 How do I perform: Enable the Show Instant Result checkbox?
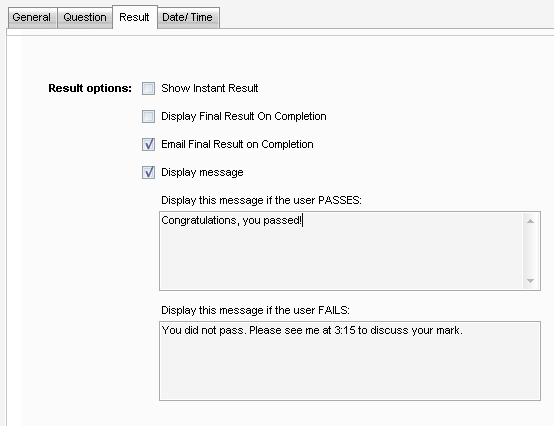(148, 88)
